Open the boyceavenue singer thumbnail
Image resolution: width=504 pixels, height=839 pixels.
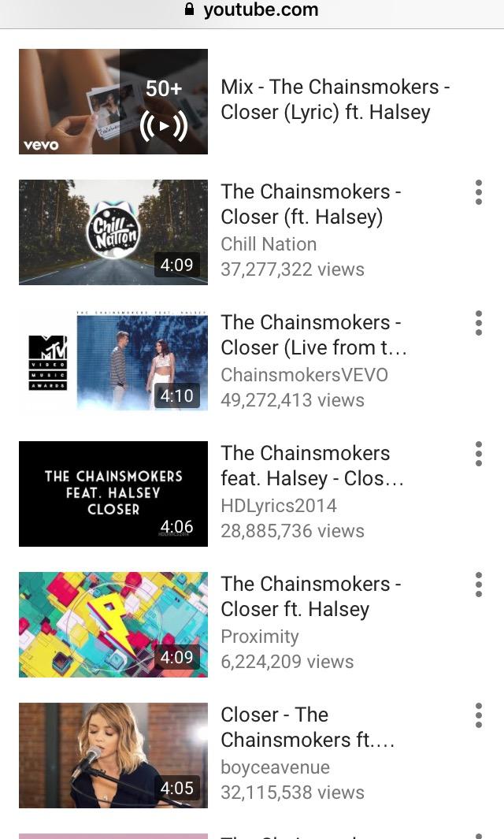coord(113,755)
